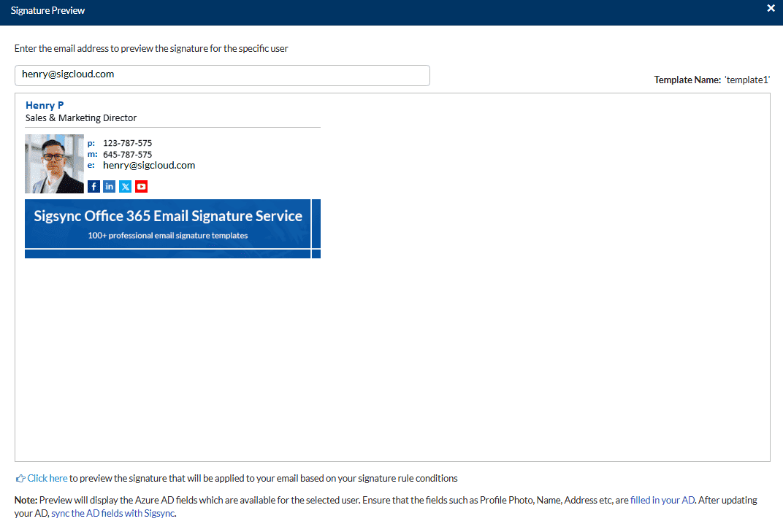
Task: Open 'sync the AD fields with Sigsync' link
Action: click(x=112, y=513)
